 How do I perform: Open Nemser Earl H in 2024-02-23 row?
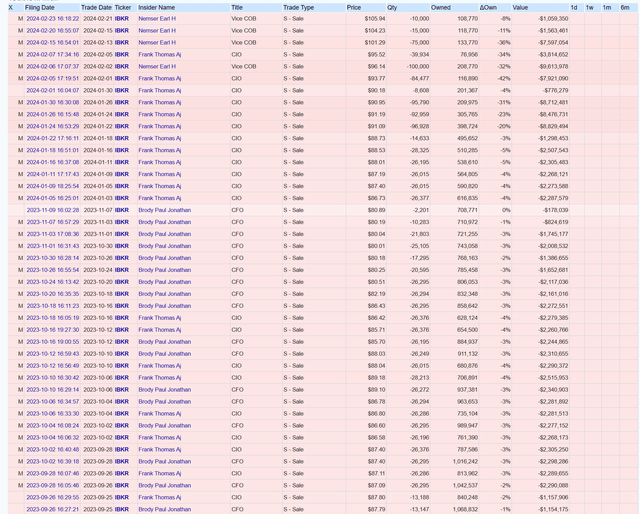tap(157, 19)
